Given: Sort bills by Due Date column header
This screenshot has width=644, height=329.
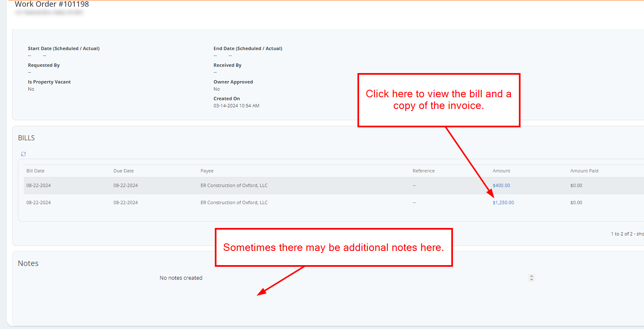Looking at the screenshot, I should [x=123, y=171].
